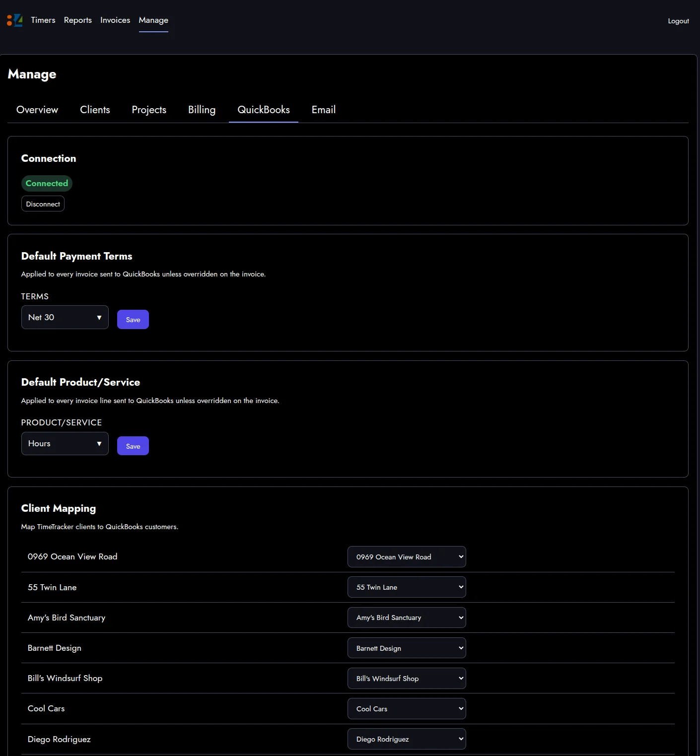Open the Timers page
The height and width of the screenshot is (756, 700).
point(43,20)
